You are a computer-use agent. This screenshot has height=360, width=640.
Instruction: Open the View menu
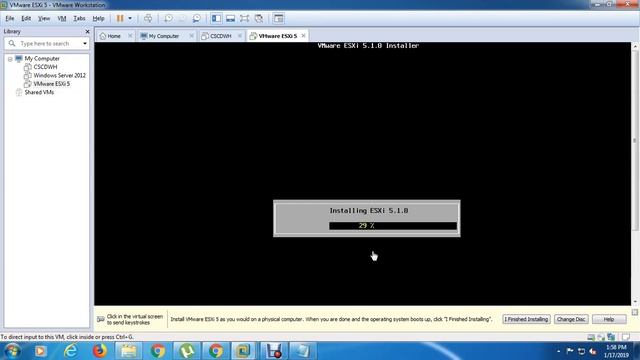point(44,18)
